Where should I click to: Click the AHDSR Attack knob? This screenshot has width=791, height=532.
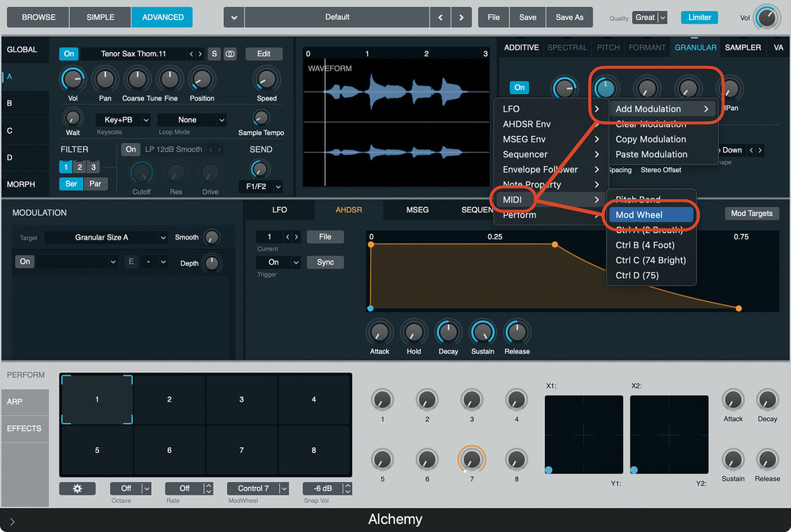380,332
